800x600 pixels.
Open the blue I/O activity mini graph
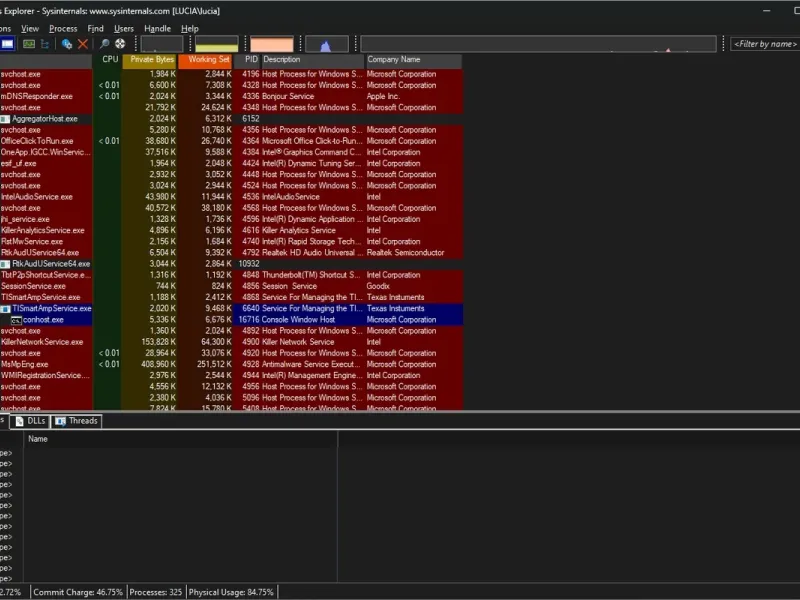327,44
